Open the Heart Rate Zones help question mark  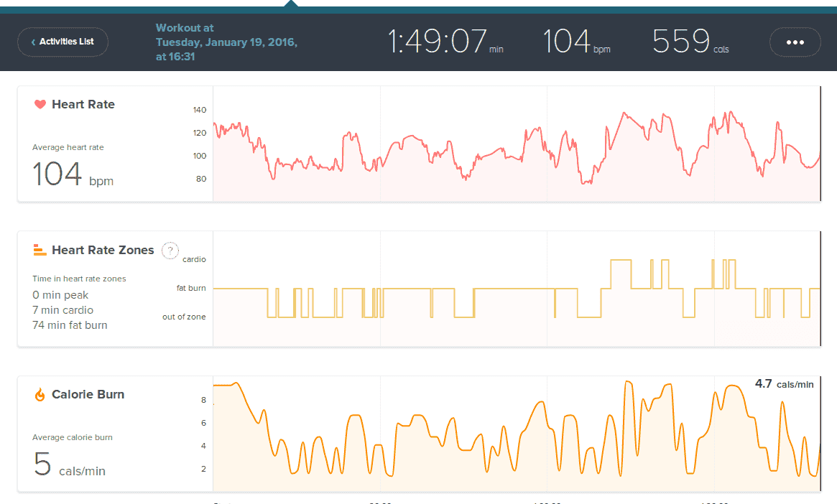170,251
